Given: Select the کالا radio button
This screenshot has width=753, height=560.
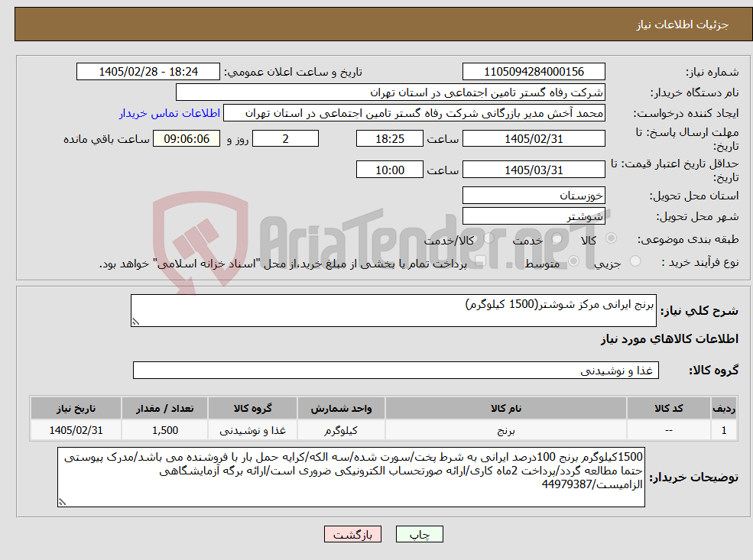Looking at the screenshot, I should click(x=612, y=238).
